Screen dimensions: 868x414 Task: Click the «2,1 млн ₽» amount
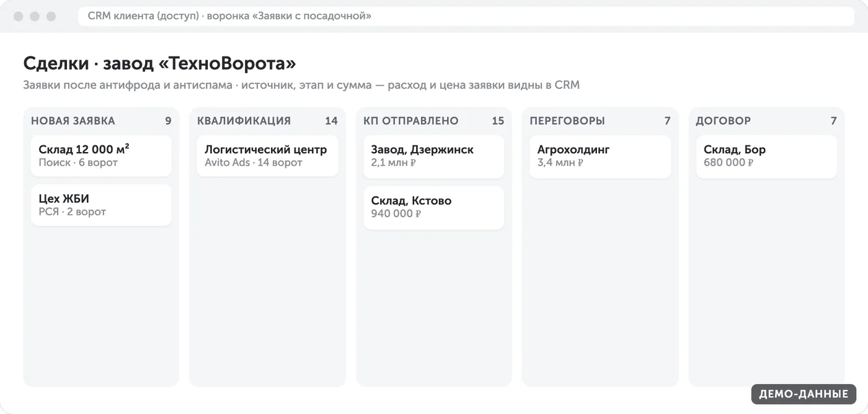click(393, 163)
